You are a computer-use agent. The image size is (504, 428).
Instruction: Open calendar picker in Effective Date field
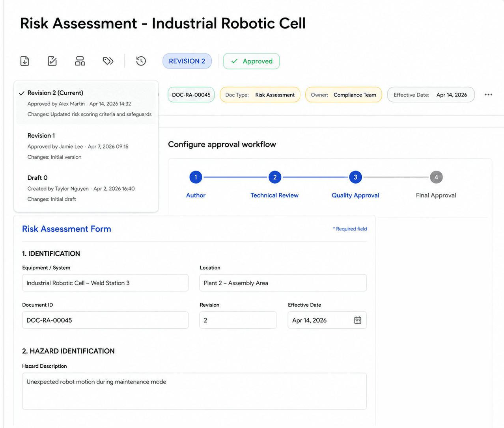358,320
